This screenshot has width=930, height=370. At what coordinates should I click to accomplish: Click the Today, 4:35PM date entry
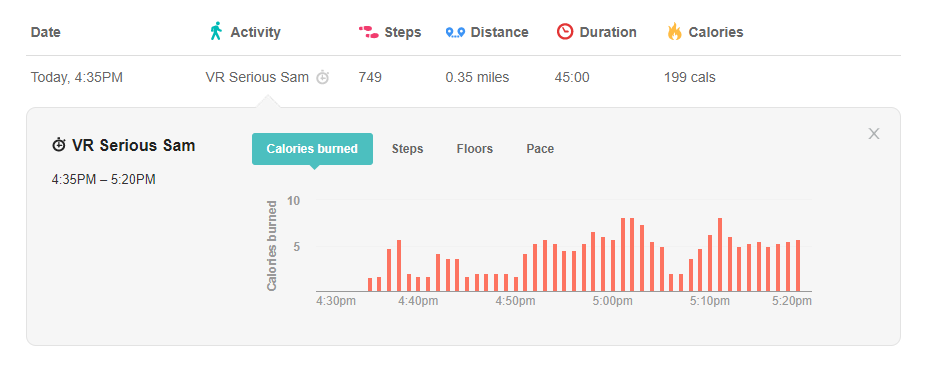tap(77, 77)
